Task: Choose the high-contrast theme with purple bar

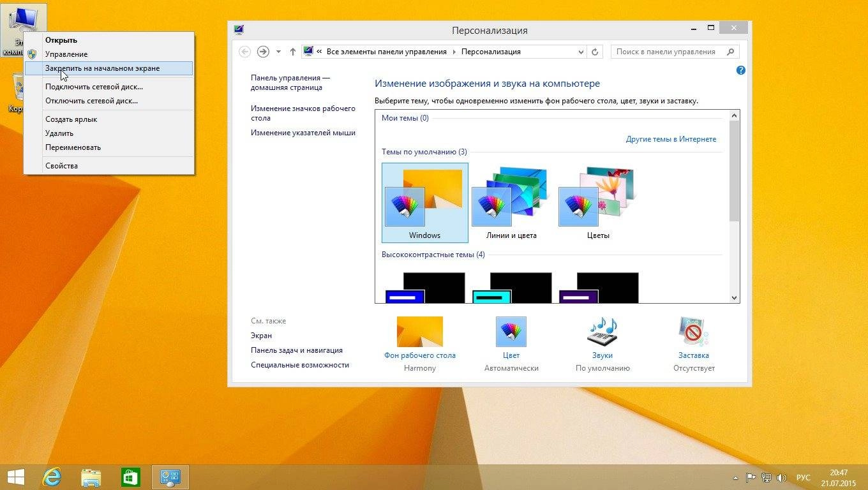Action: pos(599,288)
